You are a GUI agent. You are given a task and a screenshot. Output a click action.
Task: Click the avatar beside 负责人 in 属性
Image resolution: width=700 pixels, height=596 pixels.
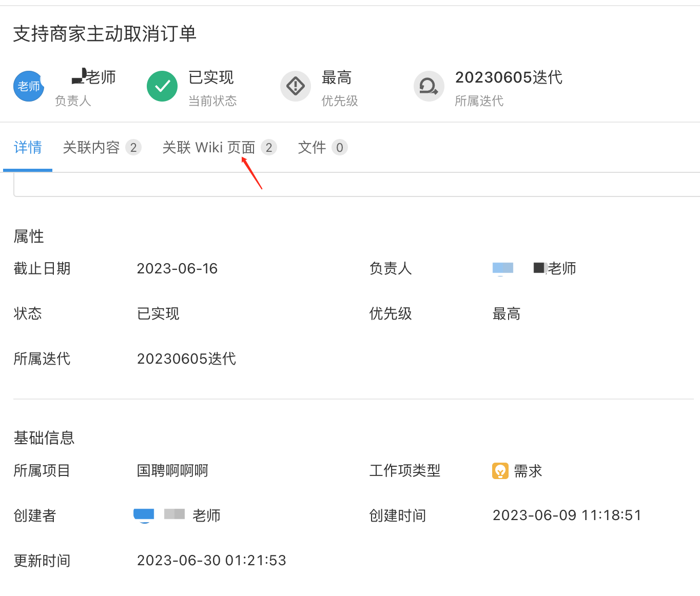pyautogui.click(x=503, y=268)
